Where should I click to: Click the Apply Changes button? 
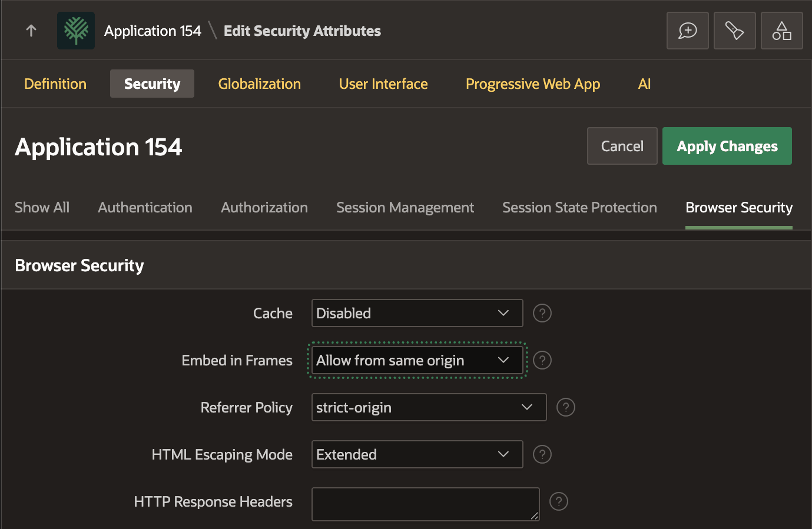(727, 146)
